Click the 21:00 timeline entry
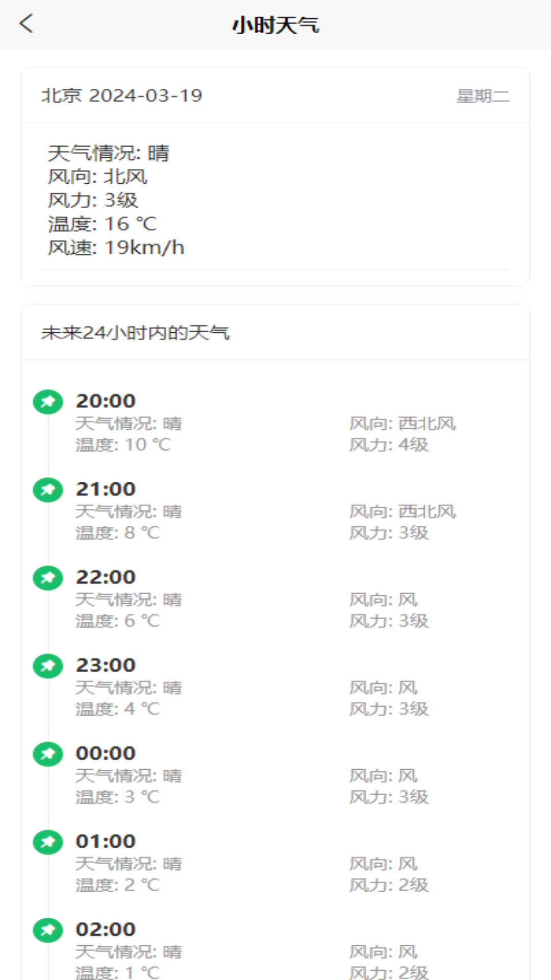Screen dimensions: 551x980 tap(106, 489)
